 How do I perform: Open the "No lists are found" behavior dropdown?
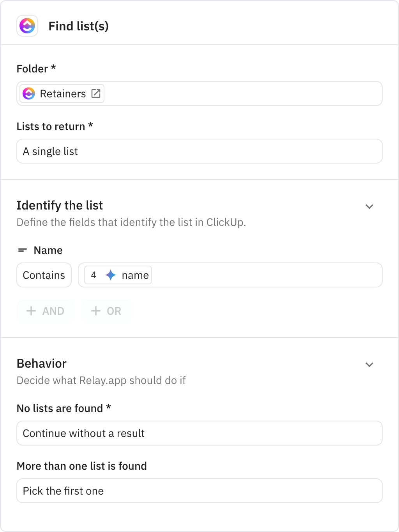(x=199, y=433)
